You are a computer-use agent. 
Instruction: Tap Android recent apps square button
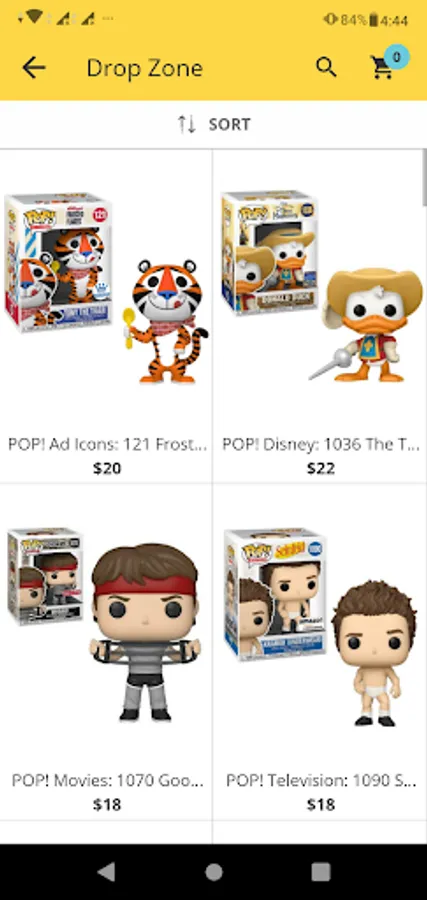[x=321, y=872]
